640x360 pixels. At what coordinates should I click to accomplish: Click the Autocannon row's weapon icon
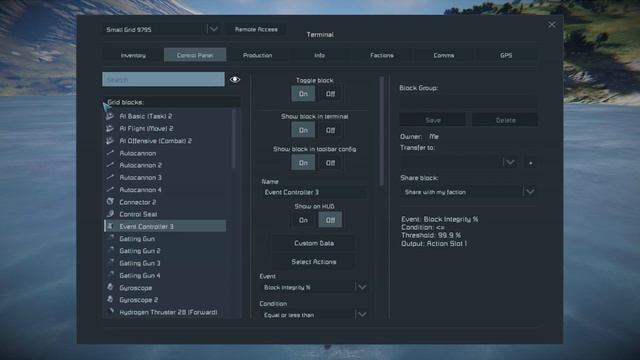[110, 153]
